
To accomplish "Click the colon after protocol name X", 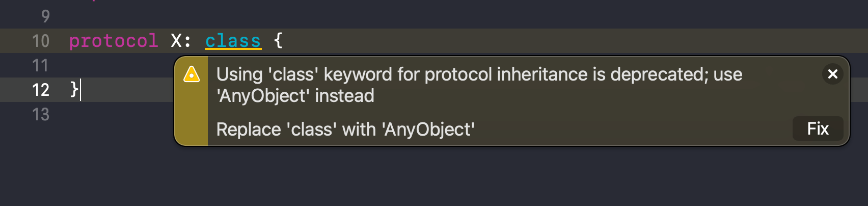I will pos(188,41).
